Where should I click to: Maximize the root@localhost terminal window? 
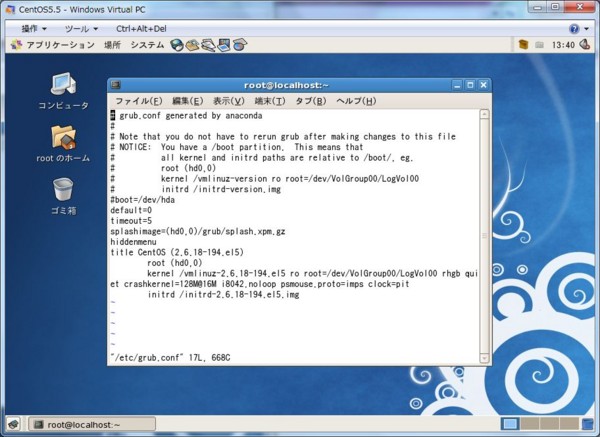pos(470,85)
